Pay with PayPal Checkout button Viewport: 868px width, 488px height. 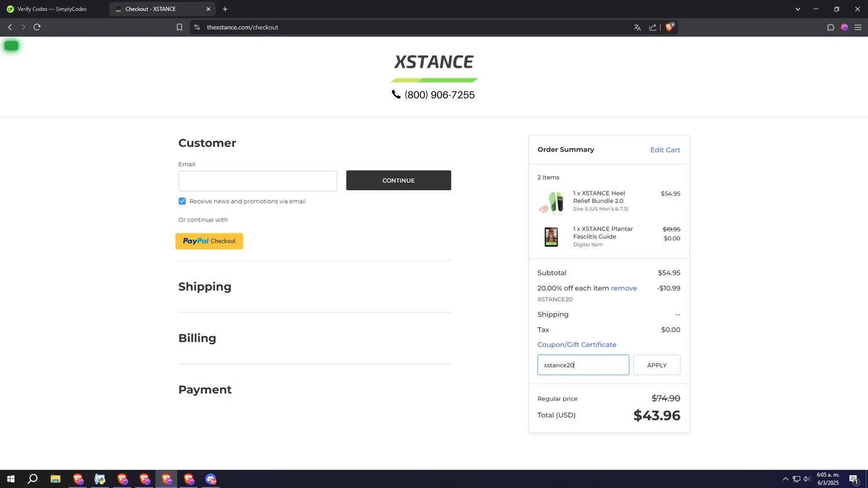pos(209,241)
